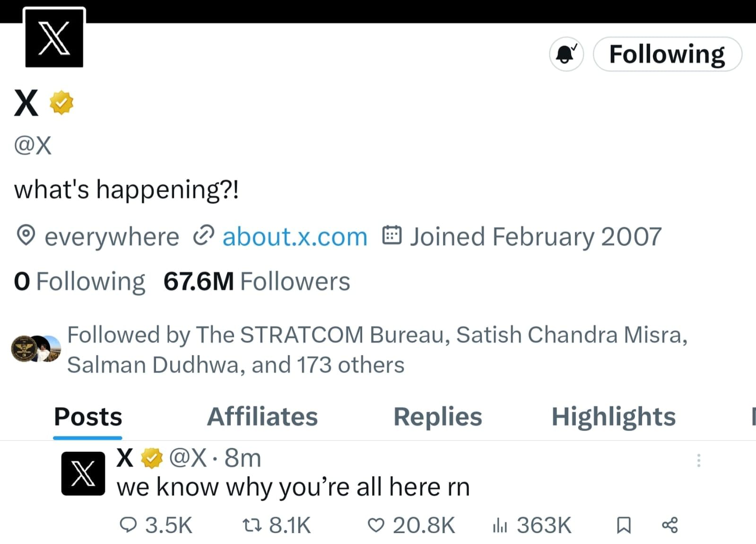View the 0 Following list
Image resolution: width=756 pixels, height=544 pixels.
(79, 281)
